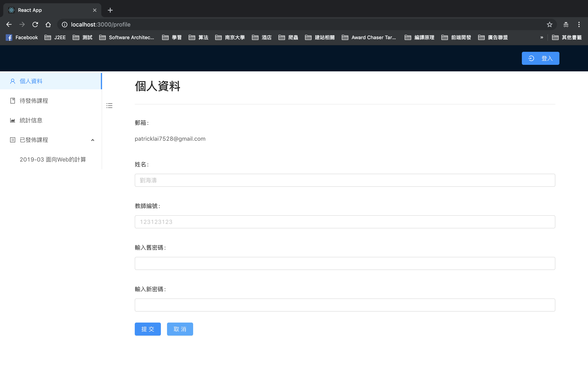Screen dimensions: 588x367
Task: Focus the 姓名 name input field
Action: pos(345,180)
